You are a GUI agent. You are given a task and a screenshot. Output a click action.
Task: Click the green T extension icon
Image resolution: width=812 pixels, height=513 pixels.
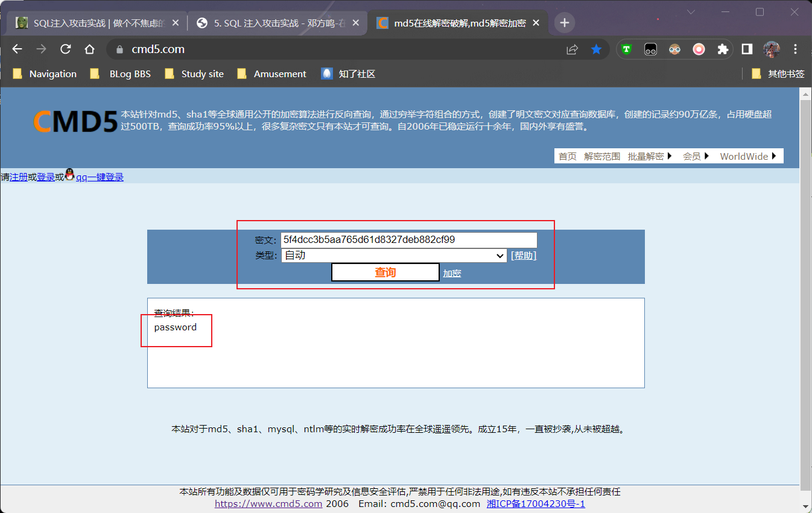click(x=627, y=49)
